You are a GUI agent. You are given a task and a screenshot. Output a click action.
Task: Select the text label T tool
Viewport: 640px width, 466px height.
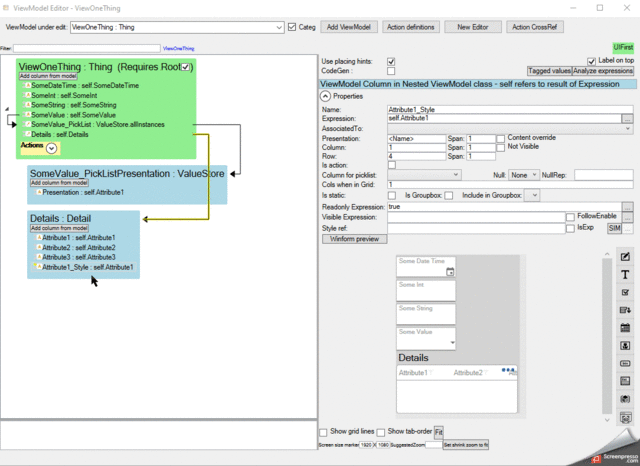tap(625, 275)
